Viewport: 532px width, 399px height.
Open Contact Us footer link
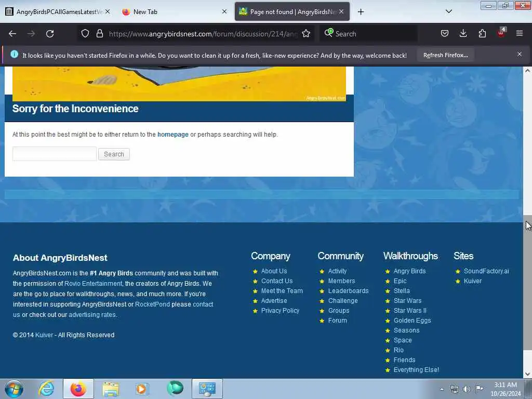(x=277, y=281)
